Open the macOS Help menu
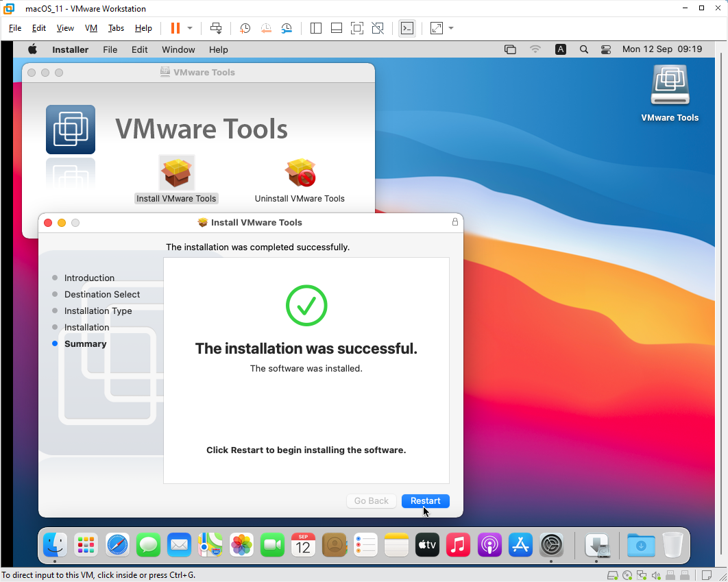This screenshot has height=582, width=728. (x=218, y=49)
